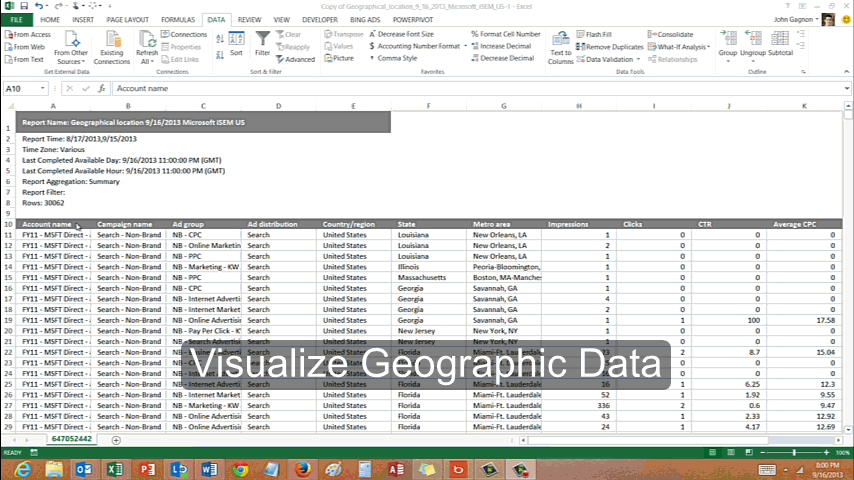Toggle the Filter funnel
The width and height of the screenshot is (854, 480).
pyautogui.click(x=263, y=44)
